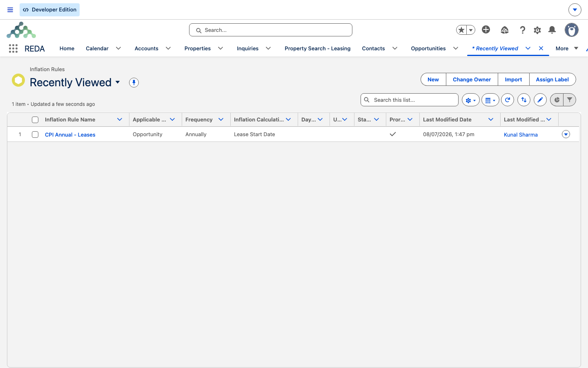Expand the Properties tab chevron
The height and width of the screenshot is (368, 588).
click(220, 48)
